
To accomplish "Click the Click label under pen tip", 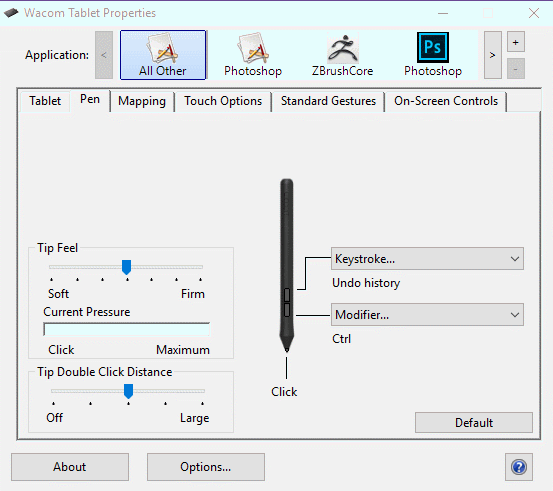I will (284, 392).
